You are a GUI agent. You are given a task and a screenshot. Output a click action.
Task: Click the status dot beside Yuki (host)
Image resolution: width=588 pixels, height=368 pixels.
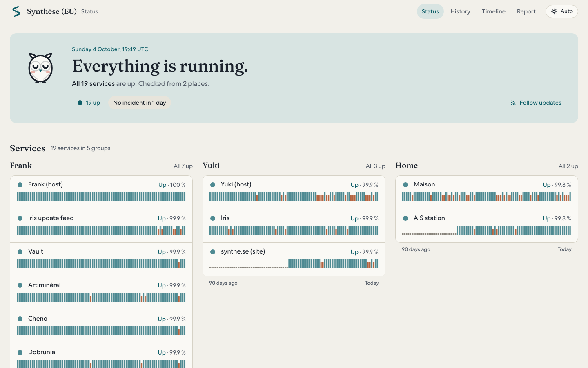(x=213, y=185)
